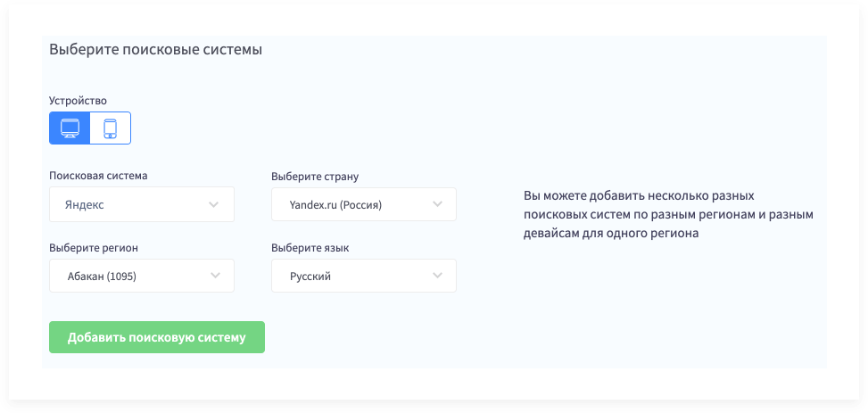Screen dimensions: 868x413
Task: Click the hint line starting with поисковых систем
Action: (668, 214)
